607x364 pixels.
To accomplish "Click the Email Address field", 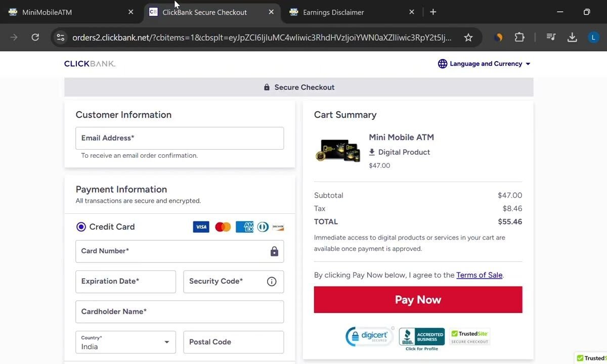I will 180,138.
